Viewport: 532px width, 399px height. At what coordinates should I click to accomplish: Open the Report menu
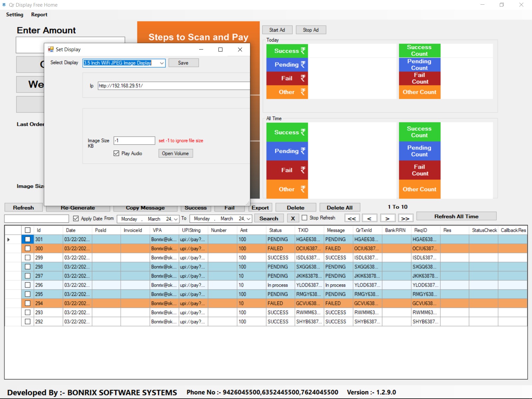[x=39, y=15]
